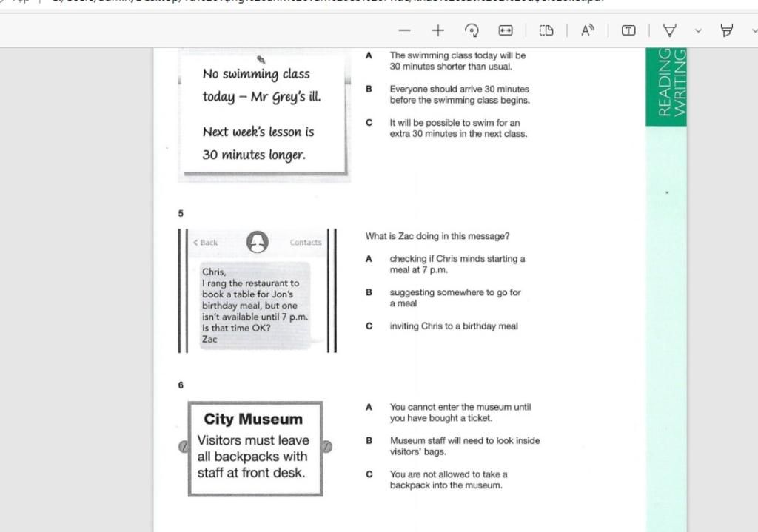
Task: Click the "Contacts" label in phone image
Action: [306, 243]
